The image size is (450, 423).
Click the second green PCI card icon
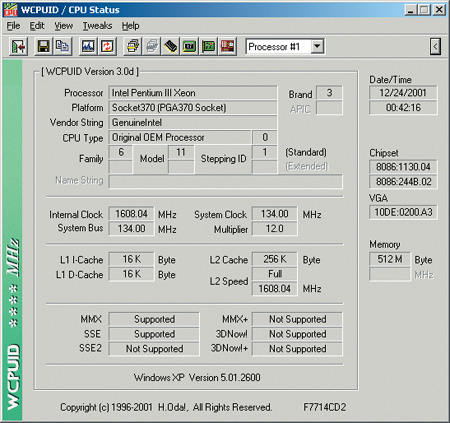point(209,46)
